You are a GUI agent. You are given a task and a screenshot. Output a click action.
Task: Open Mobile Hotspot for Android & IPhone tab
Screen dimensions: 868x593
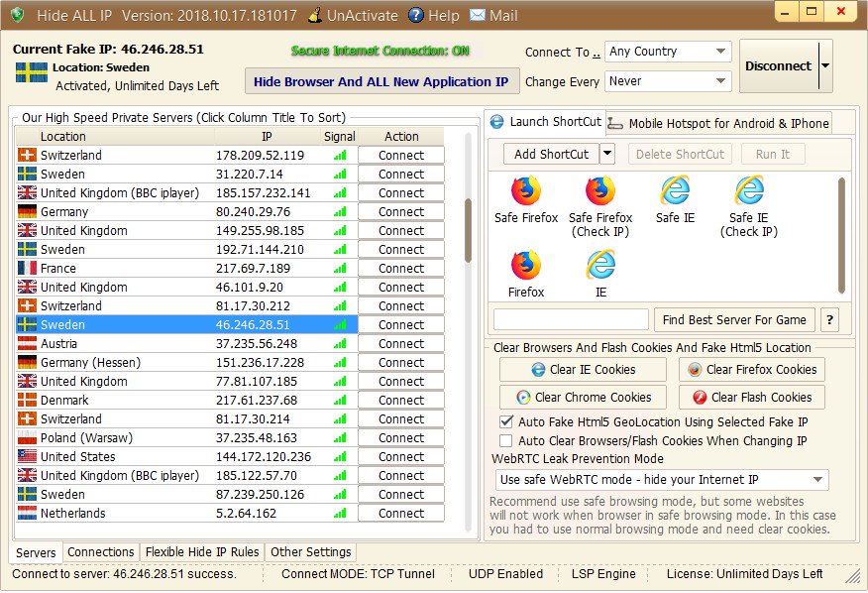(719, 123)
